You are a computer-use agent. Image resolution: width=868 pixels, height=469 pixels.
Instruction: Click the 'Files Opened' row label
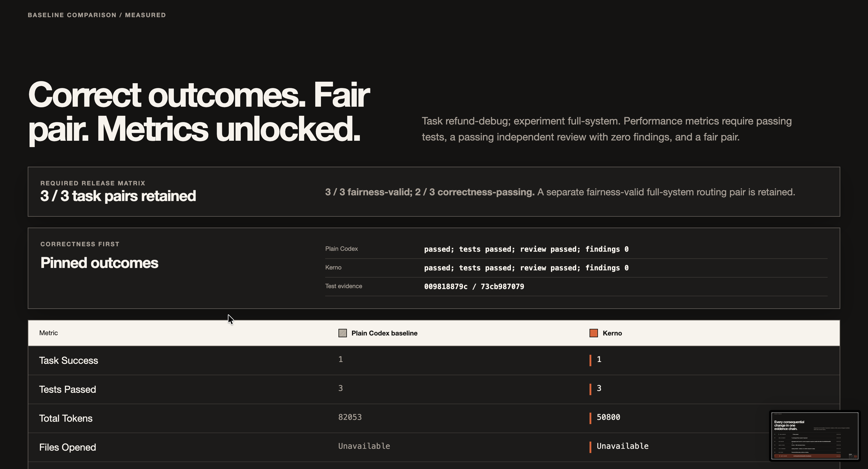(68, 447)
